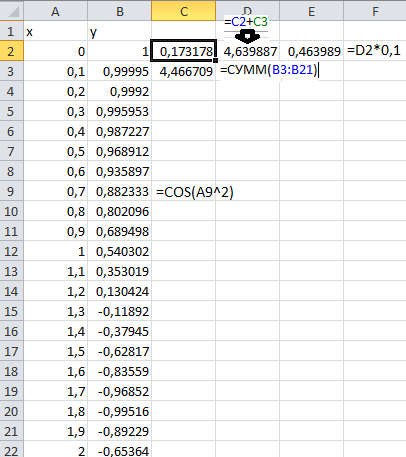The height and width of the screenshot is (457, 406).
Task: Select column A header
Action: tap(56, 11)
